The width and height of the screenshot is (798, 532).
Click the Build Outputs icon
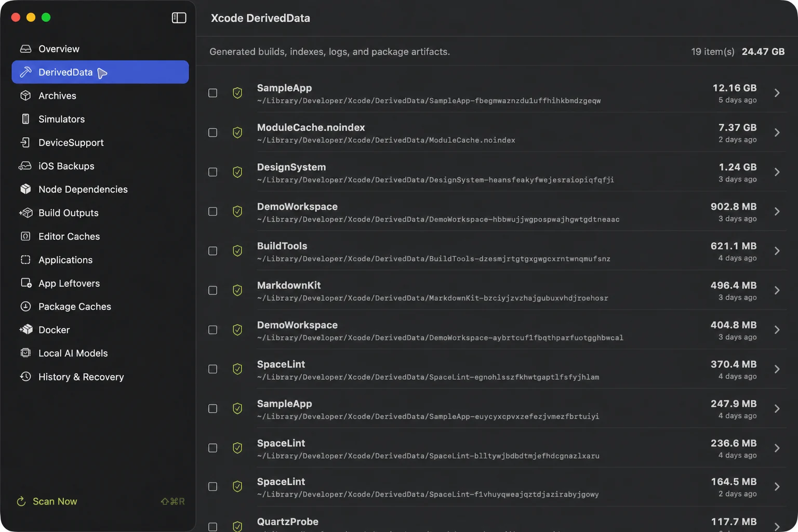[x=25, y=212]
